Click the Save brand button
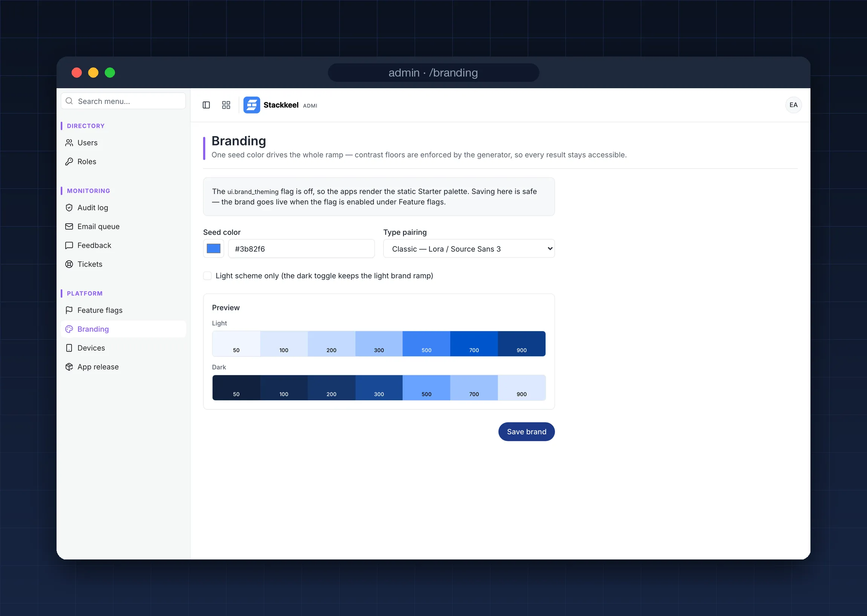This screenshot has width=867, height=616. tap(527, 432)
